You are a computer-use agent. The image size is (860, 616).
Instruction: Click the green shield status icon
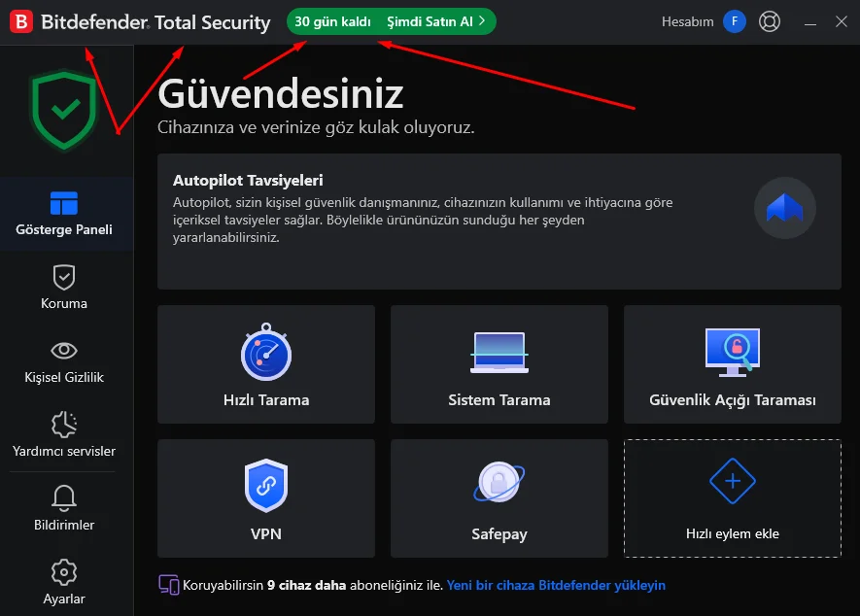pos(64,110)
